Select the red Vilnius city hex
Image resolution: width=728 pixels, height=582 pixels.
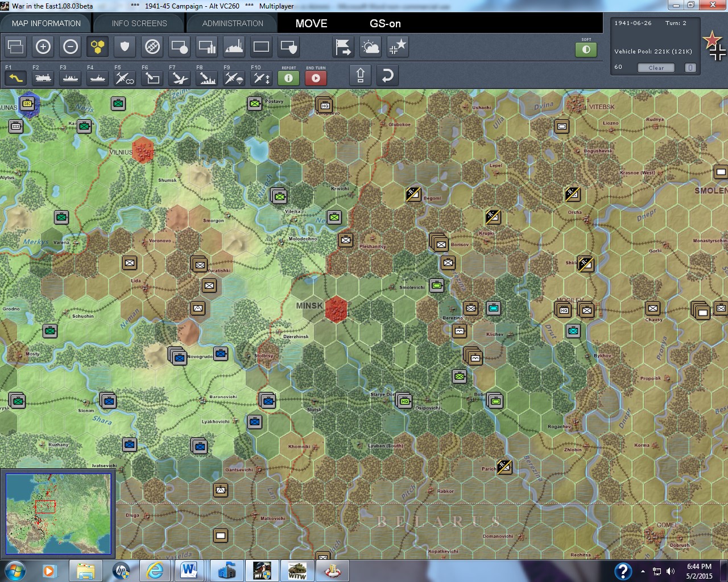coord(143,149)
